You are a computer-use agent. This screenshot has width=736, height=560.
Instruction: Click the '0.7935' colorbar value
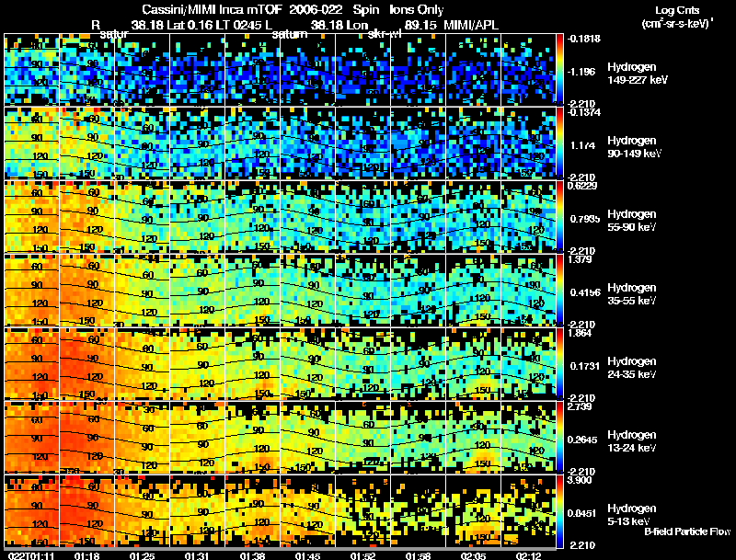tap(584, 219)
